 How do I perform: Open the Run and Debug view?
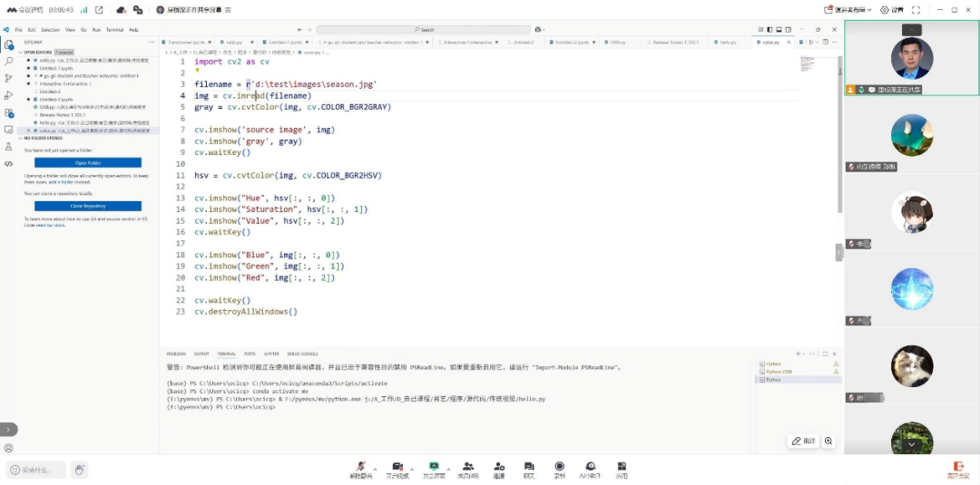(9, 95)
